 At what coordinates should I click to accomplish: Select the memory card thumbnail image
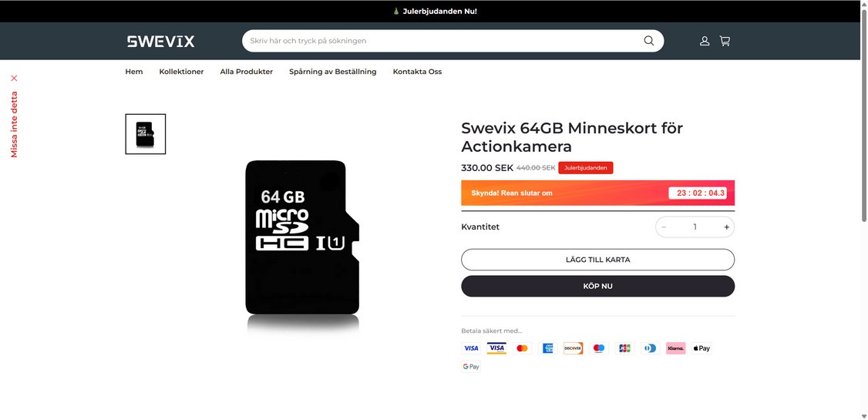(x=146, y=134)
